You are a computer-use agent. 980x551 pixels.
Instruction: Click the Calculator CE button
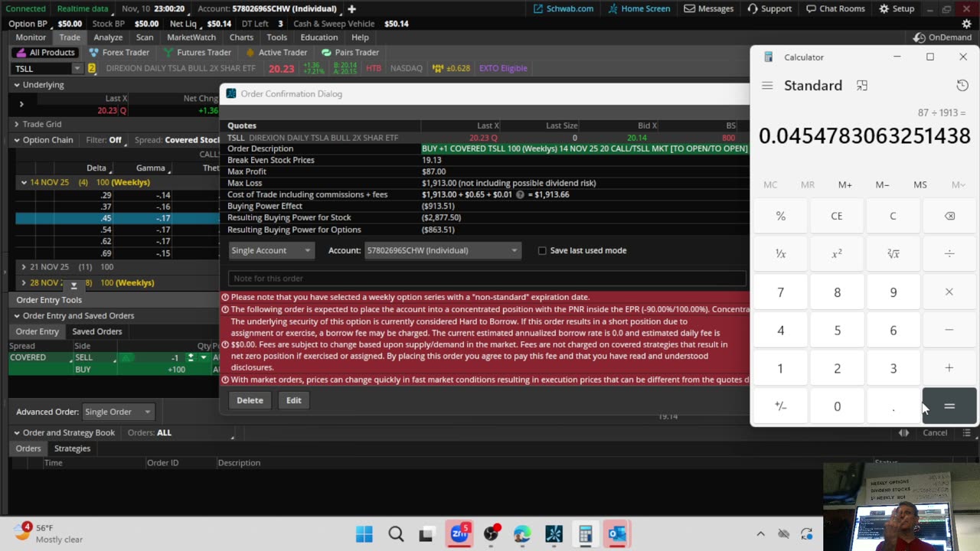point(837,216)
